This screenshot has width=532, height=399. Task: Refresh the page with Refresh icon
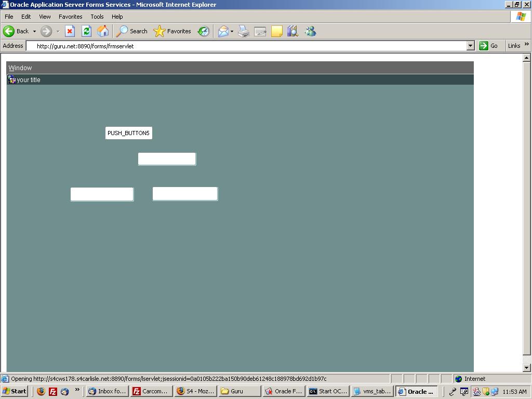tap(86, 31)
